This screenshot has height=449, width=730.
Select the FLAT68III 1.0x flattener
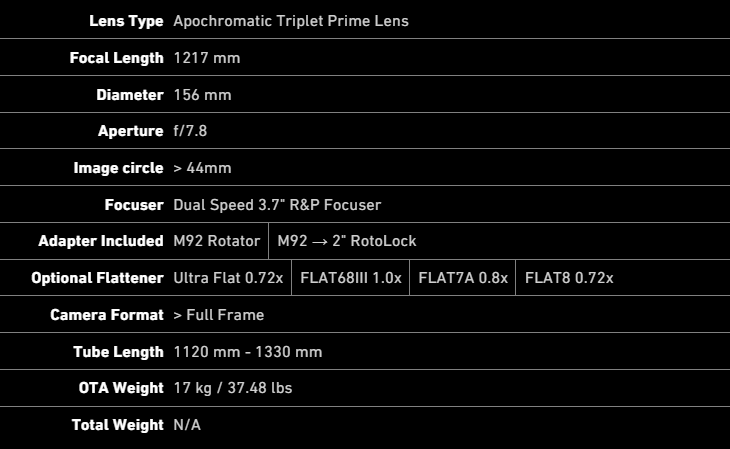(x=350, y=278)
